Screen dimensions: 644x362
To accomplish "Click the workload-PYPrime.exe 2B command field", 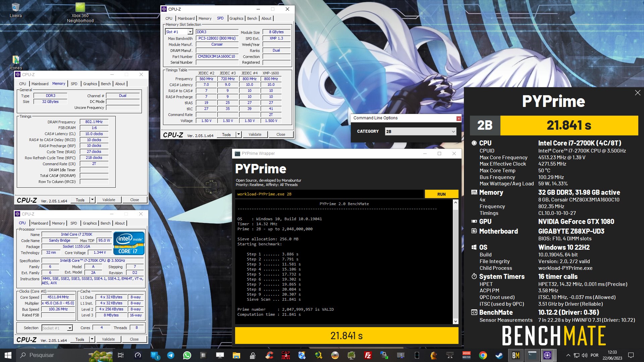I will (x=329, y=194).
